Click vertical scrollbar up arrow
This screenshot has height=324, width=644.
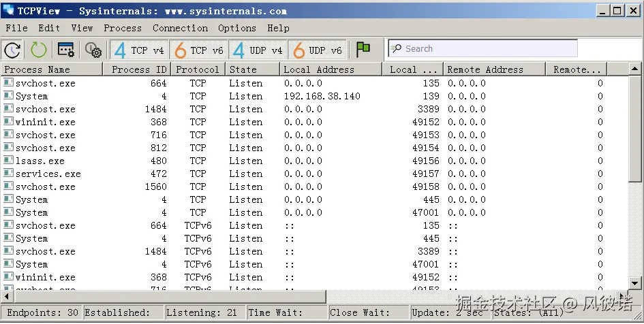635,69
